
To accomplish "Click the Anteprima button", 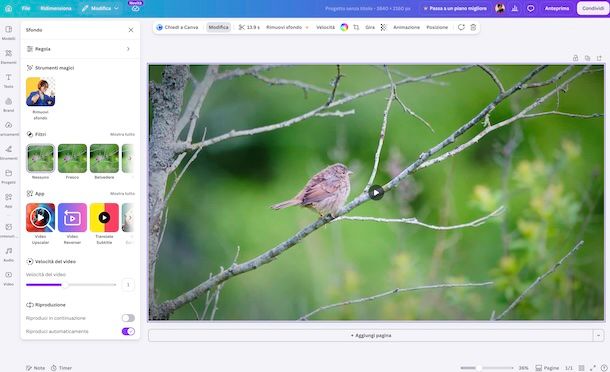I will click(557, 8).
